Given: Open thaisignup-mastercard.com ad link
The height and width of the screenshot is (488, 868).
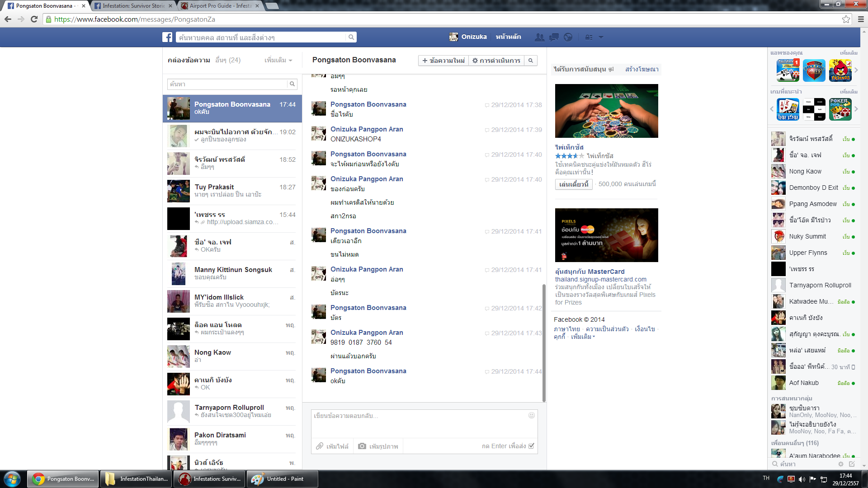Looking at the screenshot, I should pyautogui.click(x=600, y=279).
